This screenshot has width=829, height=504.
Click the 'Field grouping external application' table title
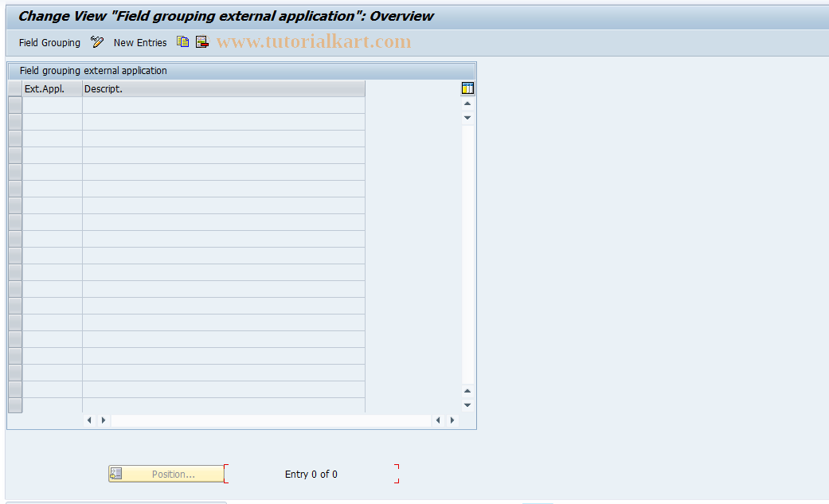coord(93,70)
